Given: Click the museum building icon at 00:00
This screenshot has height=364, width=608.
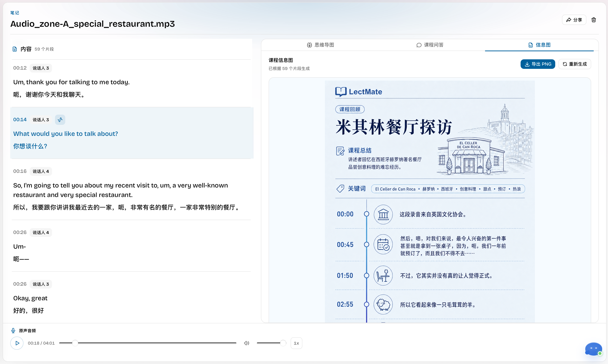Looking at the screenshot, I should [383, 214].
